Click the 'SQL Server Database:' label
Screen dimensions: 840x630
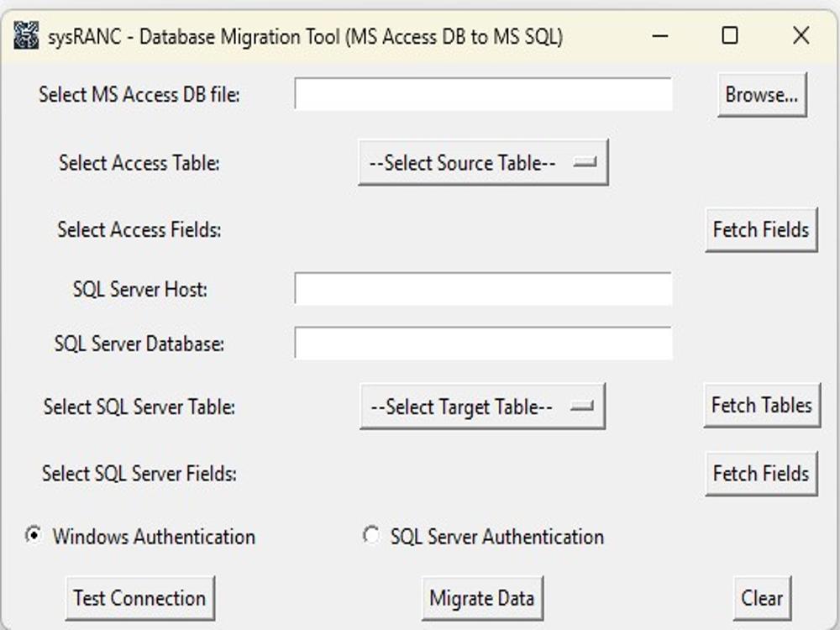139,344
